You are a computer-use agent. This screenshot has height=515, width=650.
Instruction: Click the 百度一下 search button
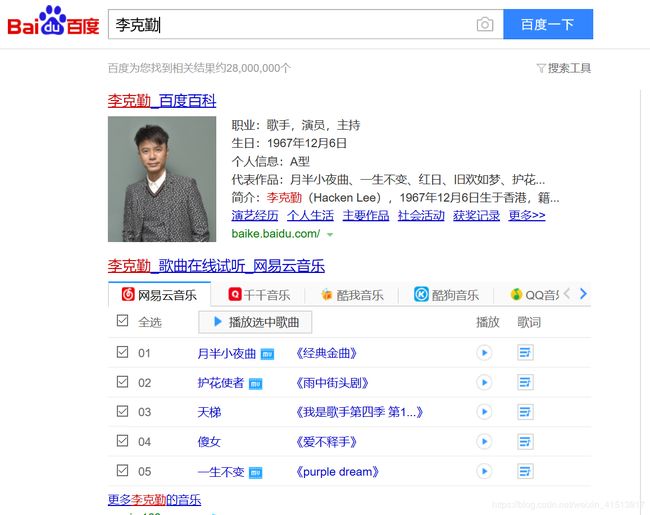tap(548, 24)
